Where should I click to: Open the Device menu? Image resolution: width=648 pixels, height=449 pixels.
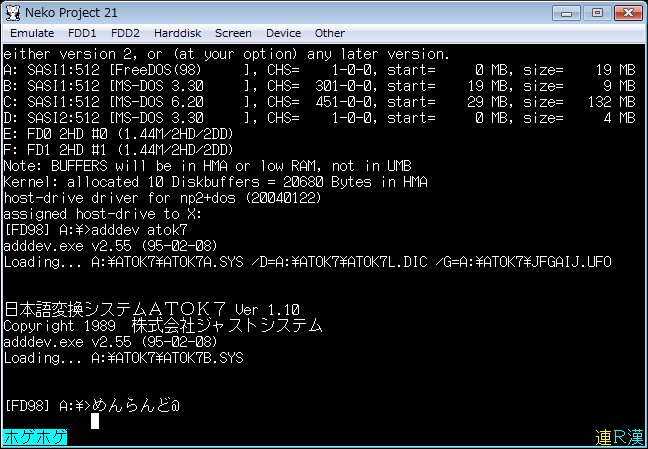[283, 33]
